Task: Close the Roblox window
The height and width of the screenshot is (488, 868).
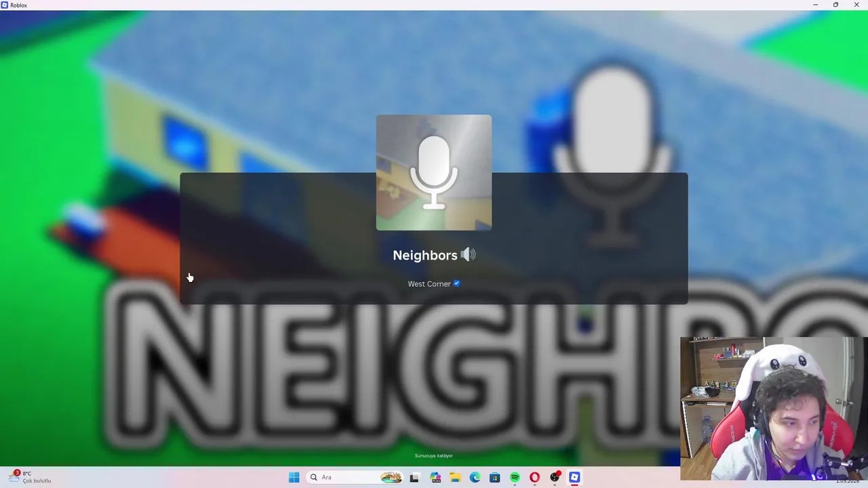Action: click(x=856, y=5)
